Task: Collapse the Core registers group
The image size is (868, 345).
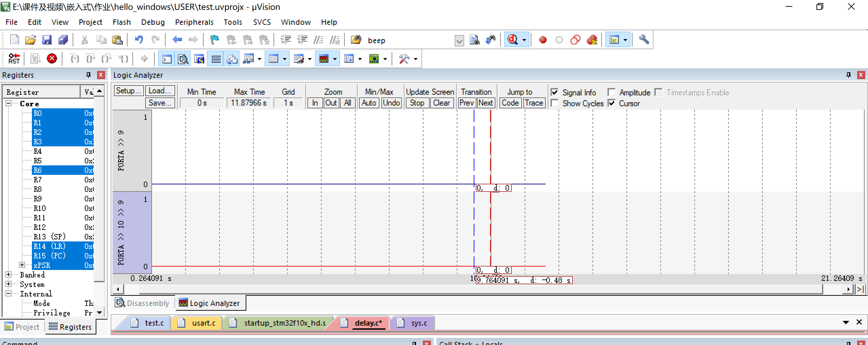Action: click(9, 104)
